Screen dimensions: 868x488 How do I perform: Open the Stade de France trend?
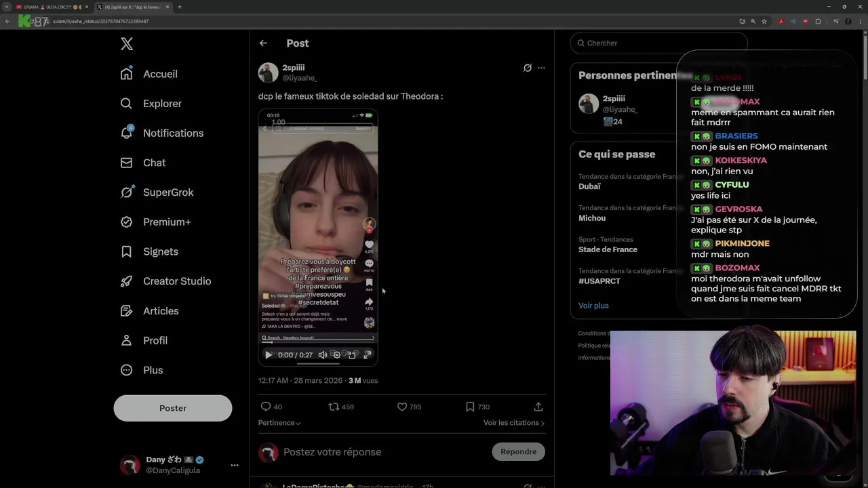pyautogui.click(x=608, y=249)
